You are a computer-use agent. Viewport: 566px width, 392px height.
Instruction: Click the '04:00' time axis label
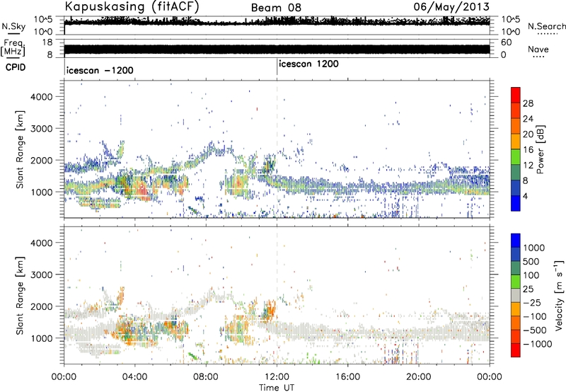coord(134,377)
